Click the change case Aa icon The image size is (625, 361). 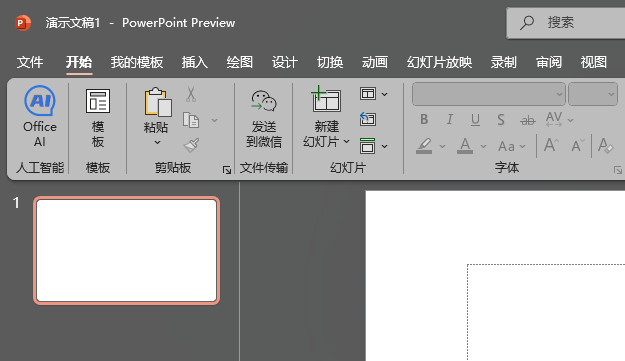[x=506, y=146]
